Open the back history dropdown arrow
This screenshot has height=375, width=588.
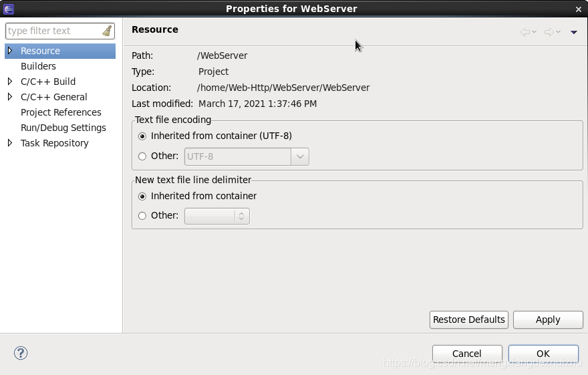pyautogui.click(x=534, y=32)
